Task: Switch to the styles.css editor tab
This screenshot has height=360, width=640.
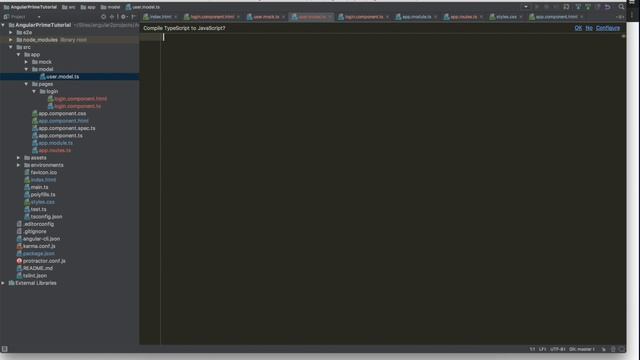Action: (506, 17)
